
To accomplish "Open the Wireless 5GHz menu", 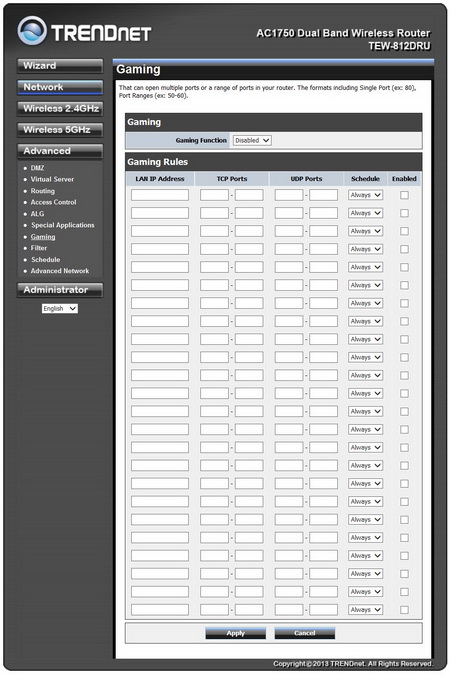I will (x=60, y=130).
